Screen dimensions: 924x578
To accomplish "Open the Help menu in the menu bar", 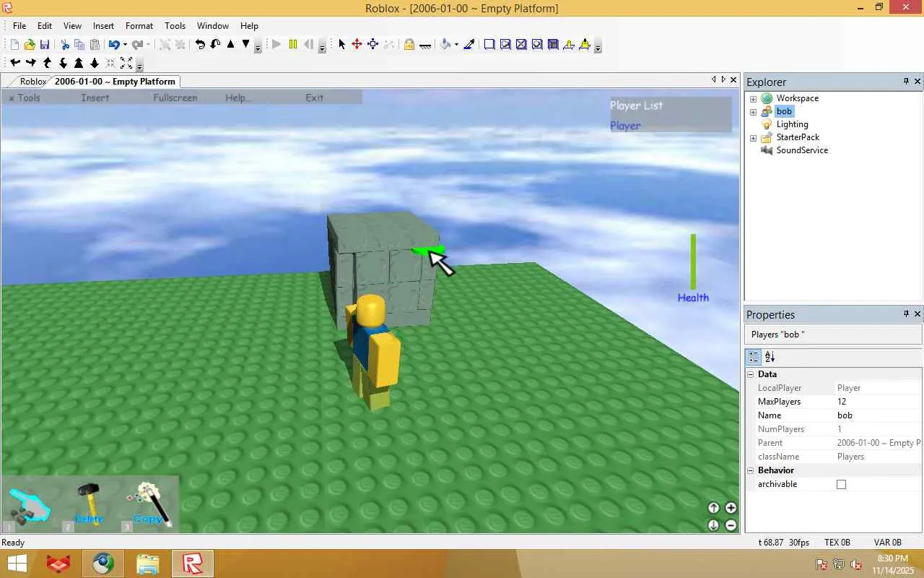I will point(249,26).
